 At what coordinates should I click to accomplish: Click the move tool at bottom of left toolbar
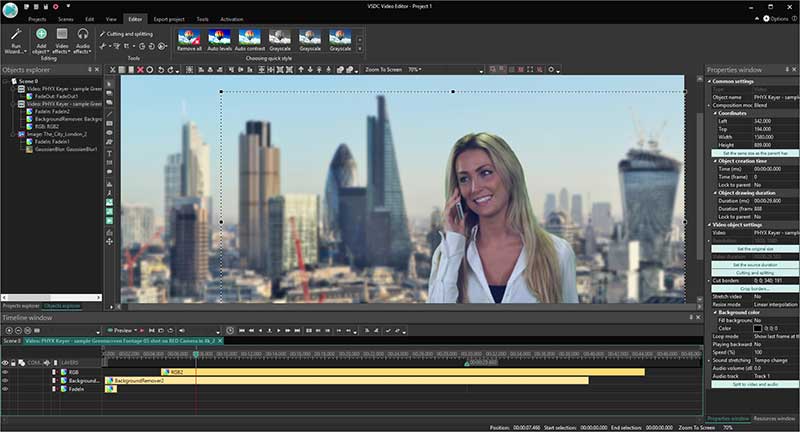pyautogui.click(x=109, y=241)
